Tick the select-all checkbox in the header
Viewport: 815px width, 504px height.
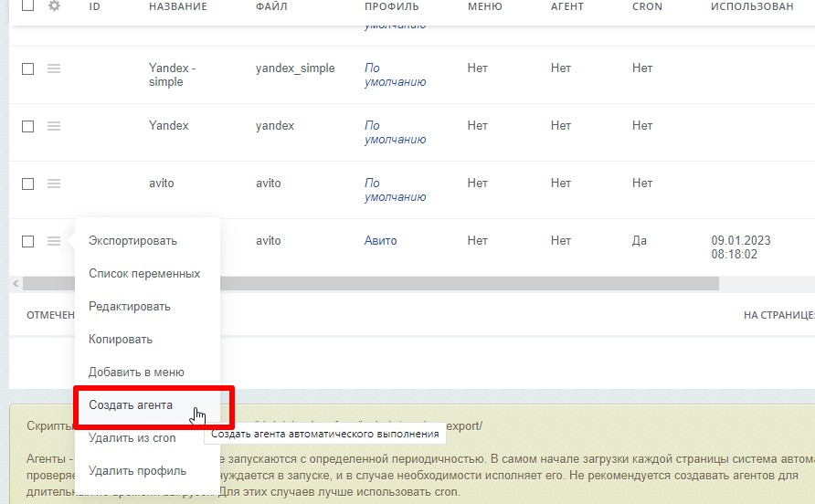click(x=27, y=6)
